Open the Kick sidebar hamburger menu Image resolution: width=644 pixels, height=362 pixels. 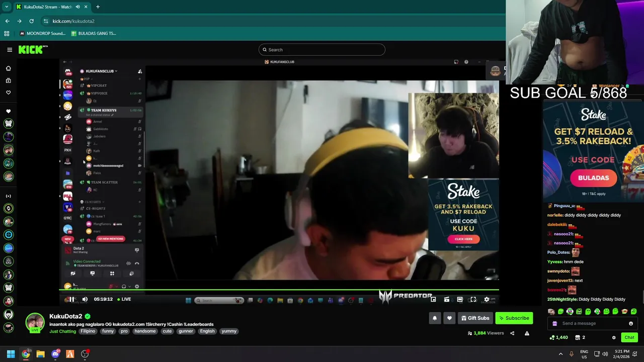[10, 50]
